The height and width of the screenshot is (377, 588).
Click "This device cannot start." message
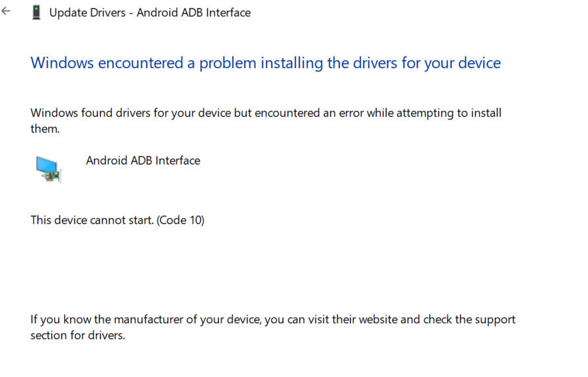tap(92, 220)
